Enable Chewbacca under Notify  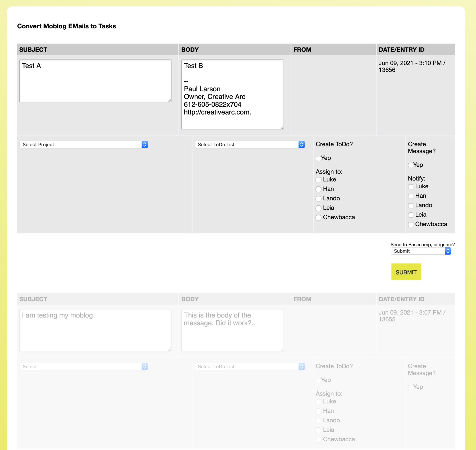coord(411,225)
